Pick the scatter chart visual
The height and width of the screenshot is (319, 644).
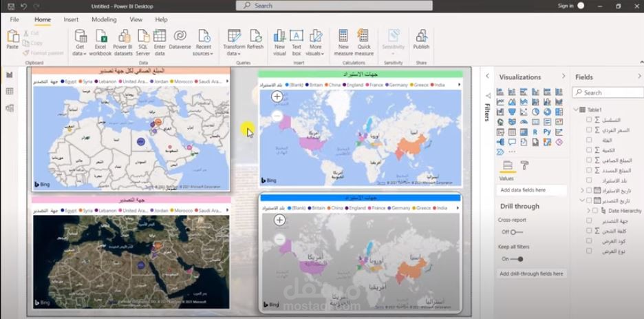[524, 112]
